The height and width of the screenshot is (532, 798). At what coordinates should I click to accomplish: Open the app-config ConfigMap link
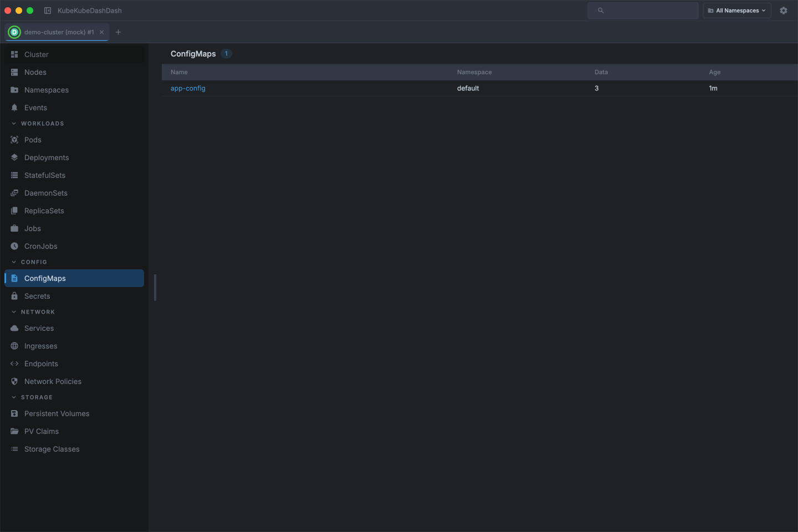click(188, 88)
